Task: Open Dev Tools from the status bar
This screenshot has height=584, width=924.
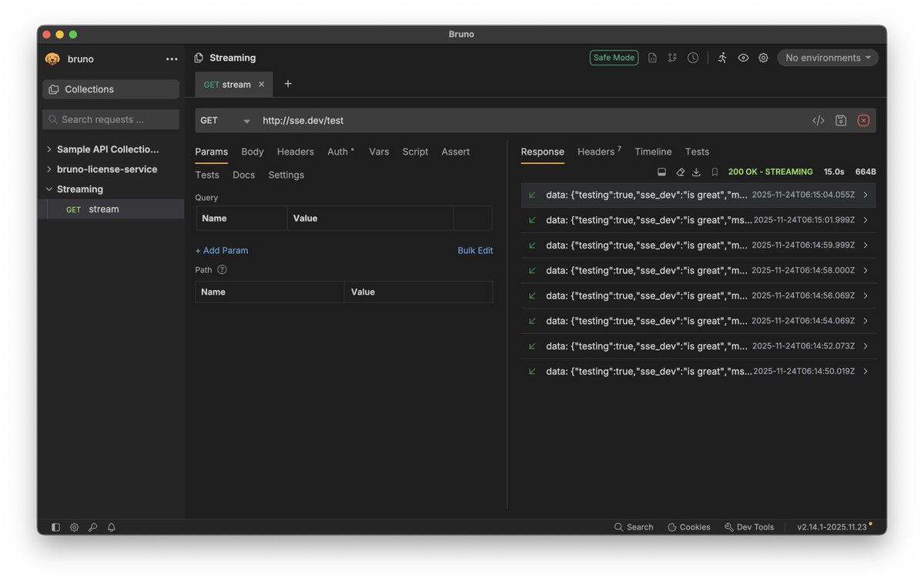Action: pos(749,527)
